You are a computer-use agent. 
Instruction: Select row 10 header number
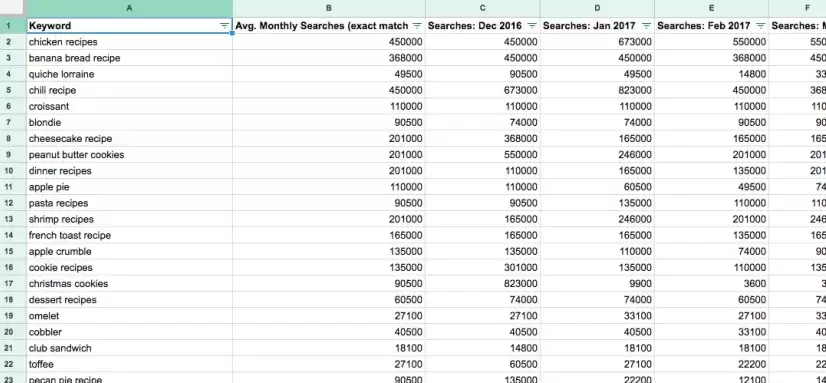tap(13, 171)
